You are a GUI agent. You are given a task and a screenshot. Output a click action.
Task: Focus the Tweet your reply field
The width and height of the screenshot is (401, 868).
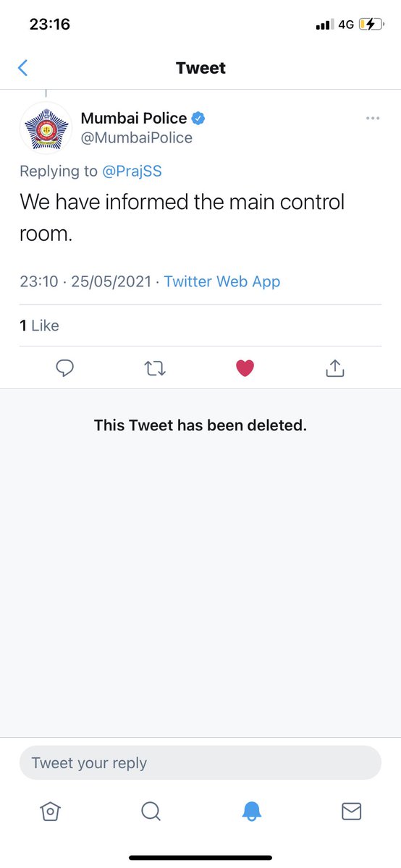[200, 762]
